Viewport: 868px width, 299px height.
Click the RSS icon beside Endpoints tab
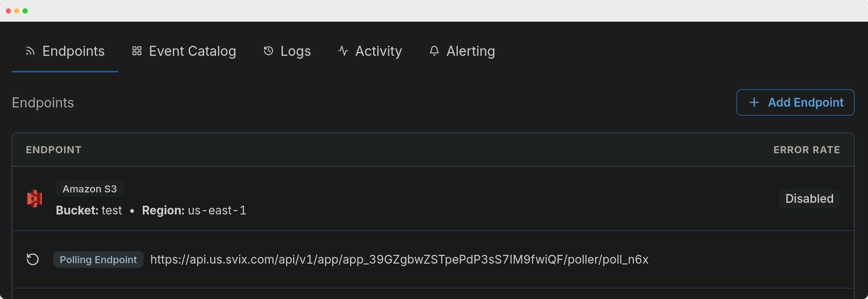29,51
